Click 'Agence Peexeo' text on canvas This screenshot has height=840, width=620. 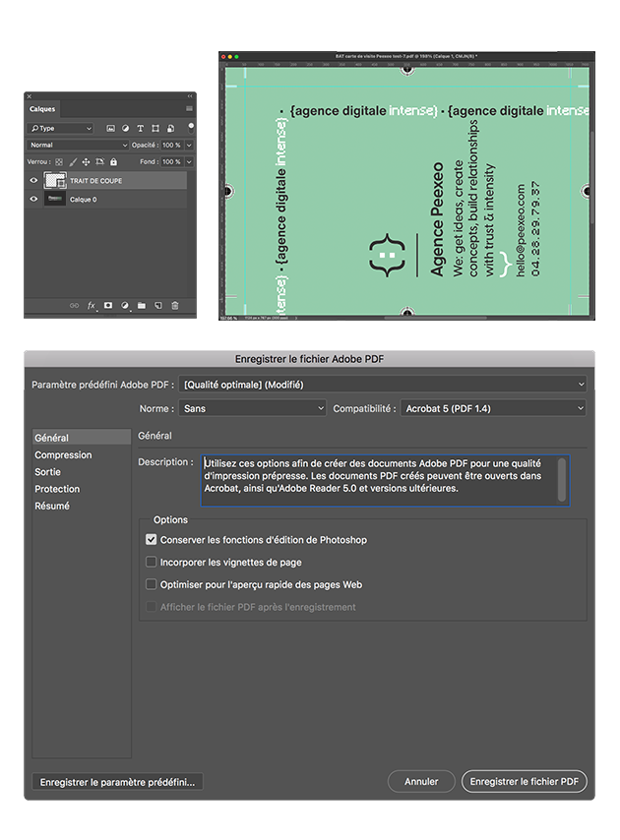point(437,219)
